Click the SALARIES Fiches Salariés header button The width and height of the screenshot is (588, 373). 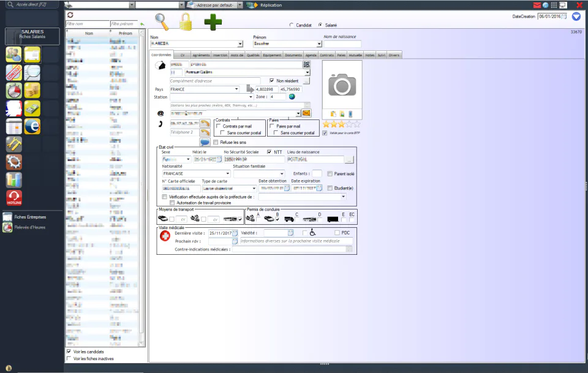[x=32, y=36]
